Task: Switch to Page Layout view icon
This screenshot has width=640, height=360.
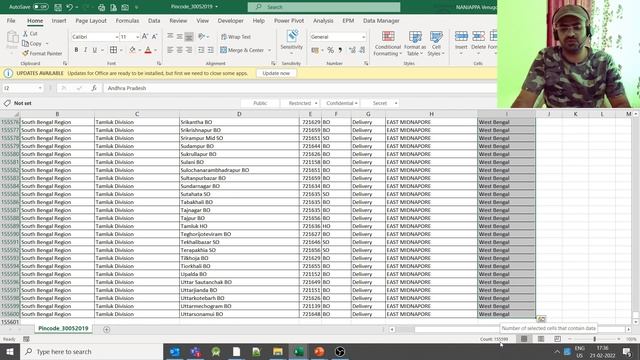Action: 541,339
